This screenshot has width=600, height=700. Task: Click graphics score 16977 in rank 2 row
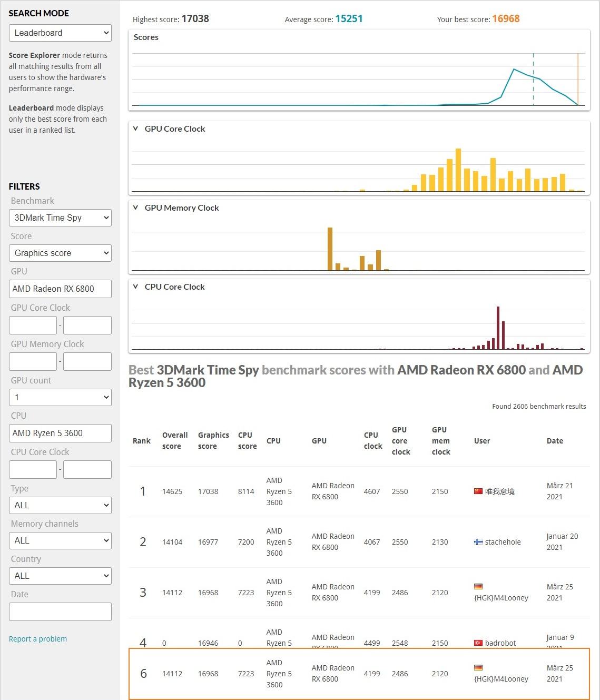click(208, 542)
